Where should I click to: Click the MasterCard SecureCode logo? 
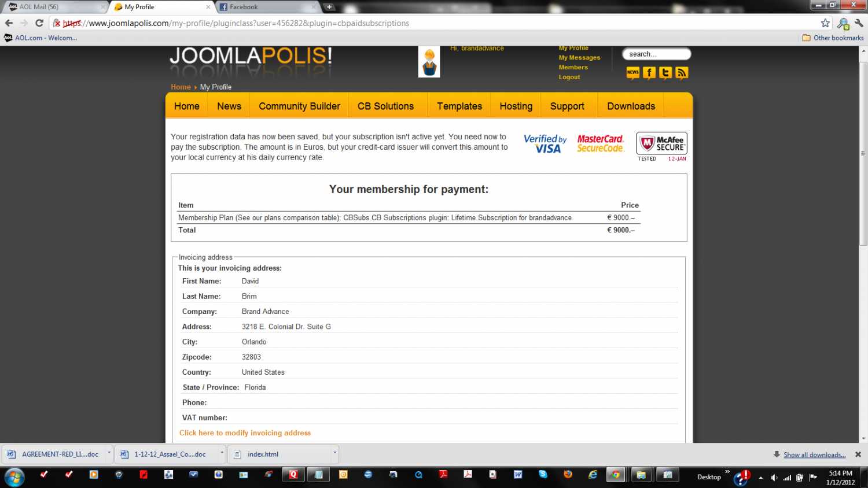coord(601,144)
